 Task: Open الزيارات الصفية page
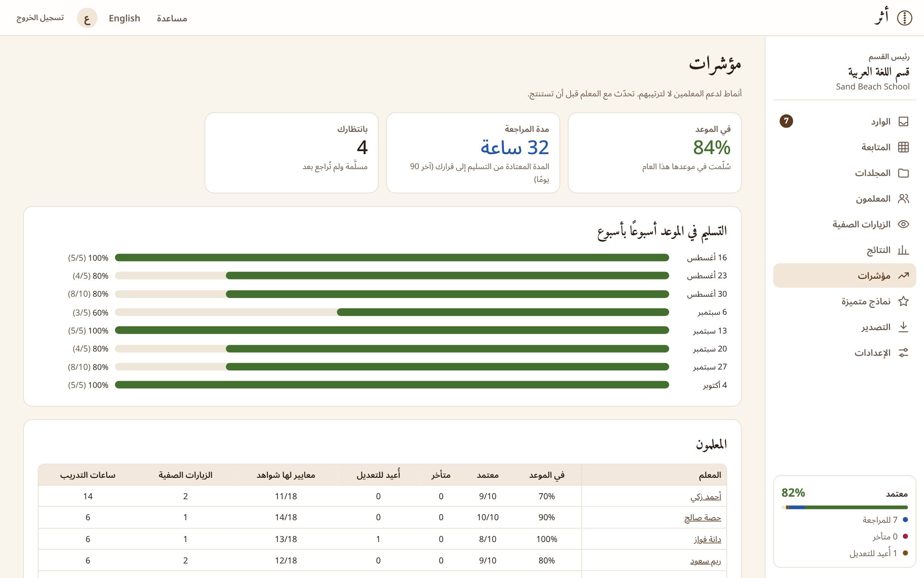pos(844,224)
